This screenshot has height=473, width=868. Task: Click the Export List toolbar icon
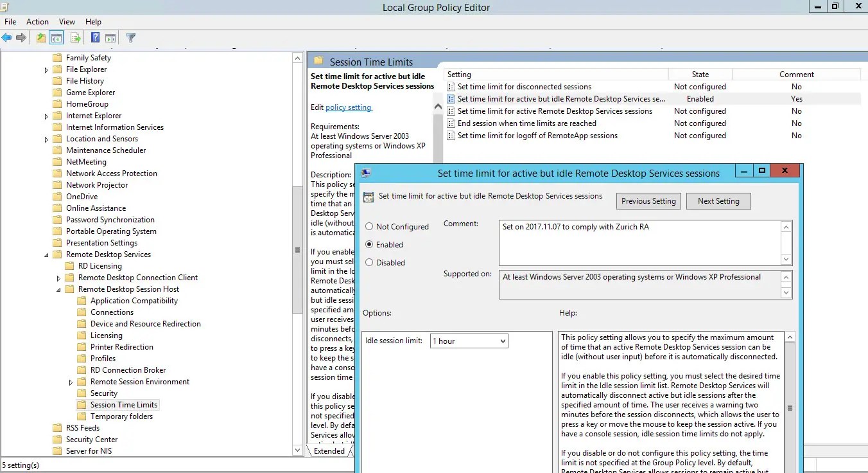coord(75,37)
